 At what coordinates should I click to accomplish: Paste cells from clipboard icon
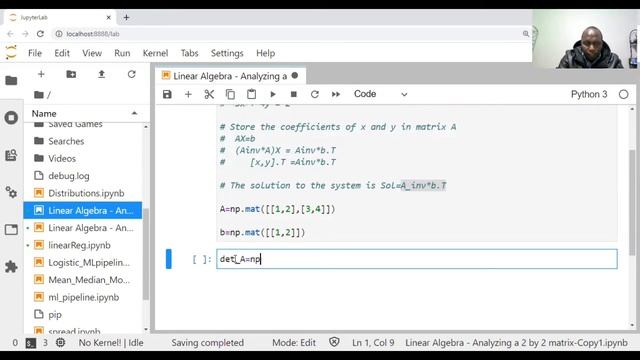click(x=251, y=94)
